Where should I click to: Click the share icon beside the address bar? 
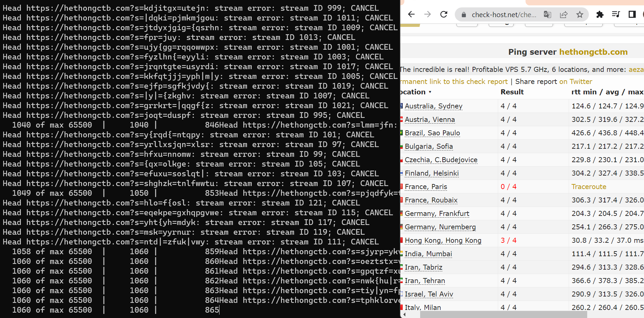[564, 14]
